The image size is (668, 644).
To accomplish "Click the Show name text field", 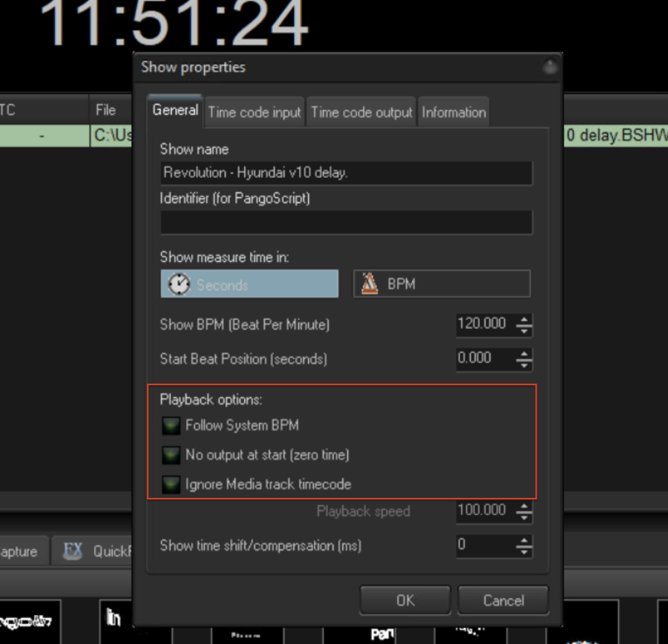I will coord(346,173).
